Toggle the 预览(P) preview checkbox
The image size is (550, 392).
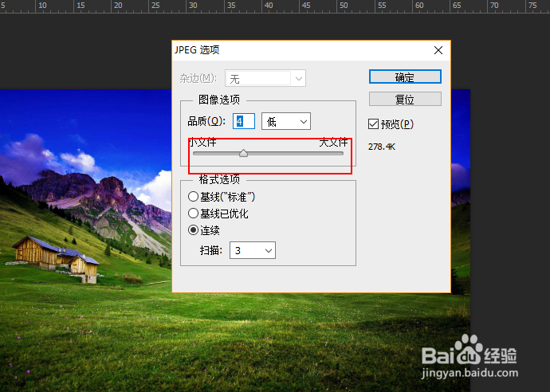coord(373,123)
